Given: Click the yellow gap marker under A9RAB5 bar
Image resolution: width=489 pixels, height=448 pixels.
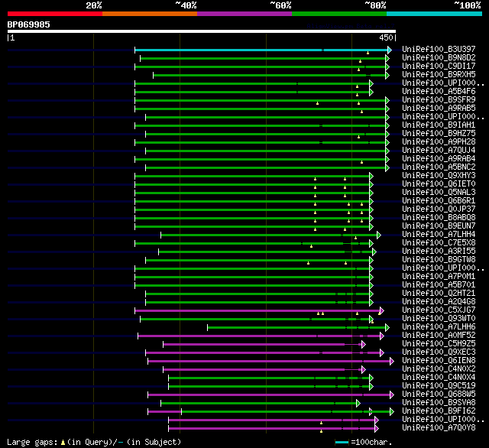Looking at the screenshot, I should pyautogui.click(x=361, y=112).
